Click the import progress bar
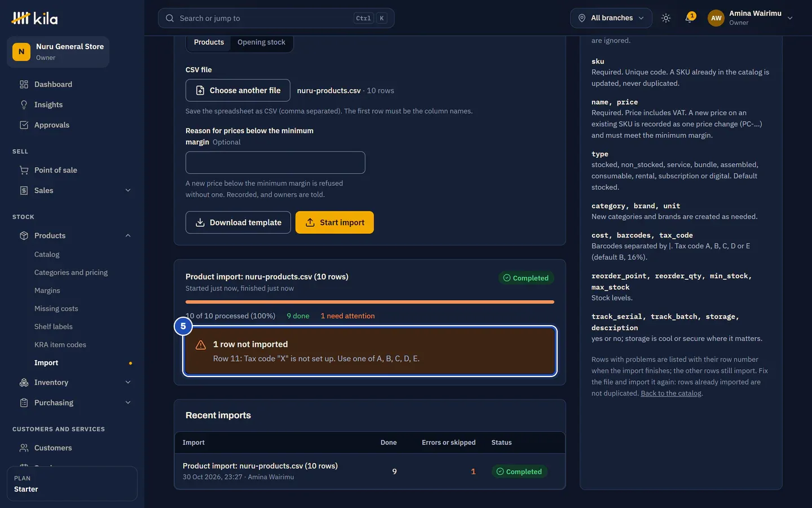The width and height of the screenshot is (812, 508). (x=370, y=302)
